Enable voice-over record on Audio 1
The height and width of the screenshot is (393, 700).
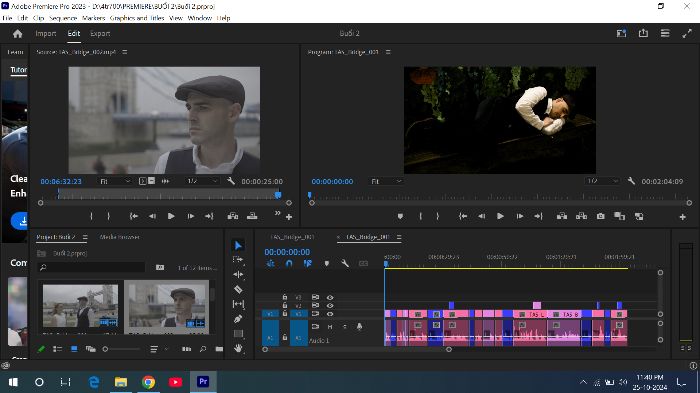click(359, 327)
